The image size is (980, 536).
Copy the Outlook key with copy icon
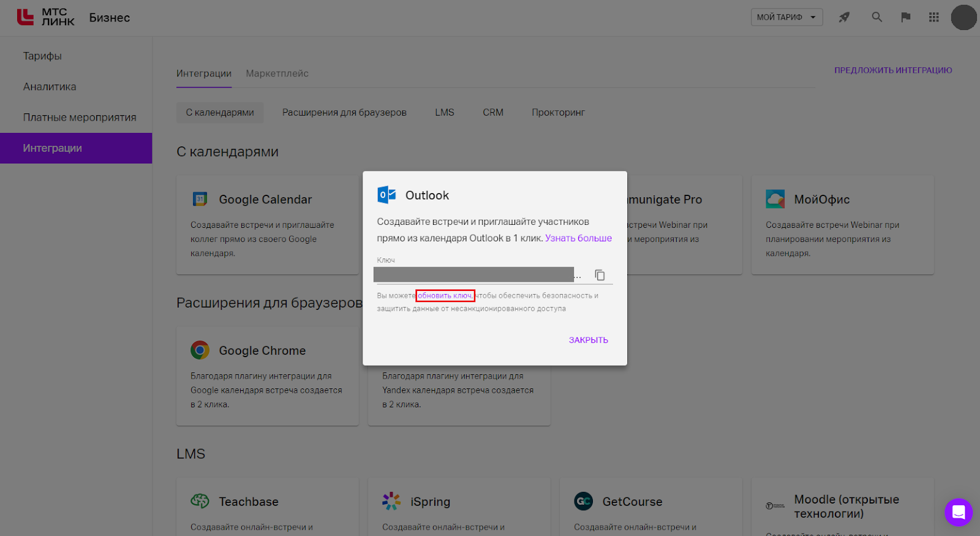tap(600, 275)
